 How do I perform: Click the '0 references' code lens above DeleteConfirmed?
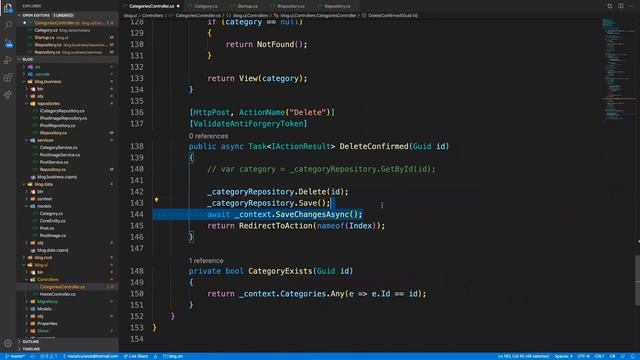coord(208,136)
